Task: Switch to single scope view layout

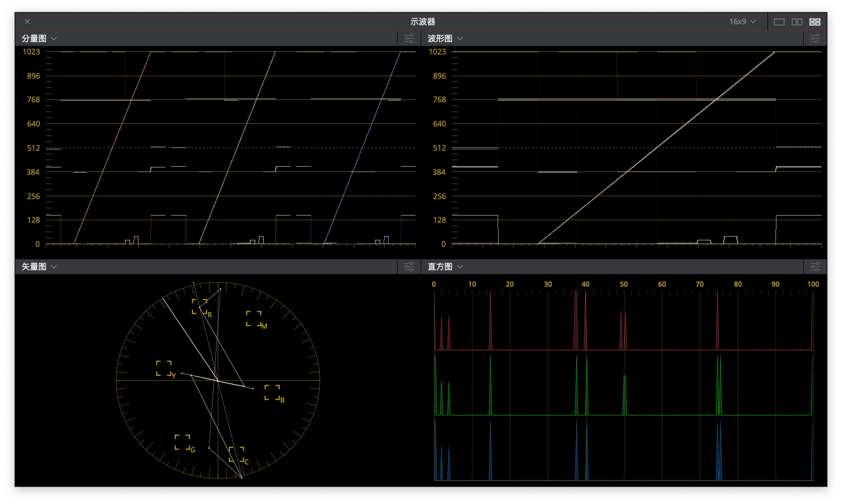Action: 779,22
